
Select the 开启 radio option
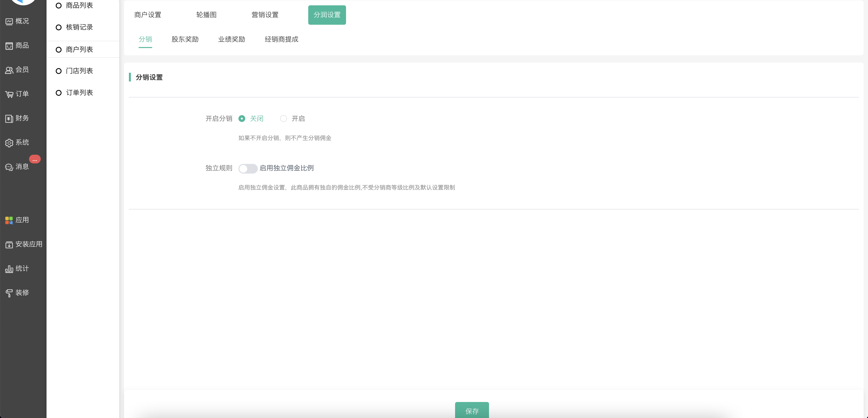[x=283, y=119]
